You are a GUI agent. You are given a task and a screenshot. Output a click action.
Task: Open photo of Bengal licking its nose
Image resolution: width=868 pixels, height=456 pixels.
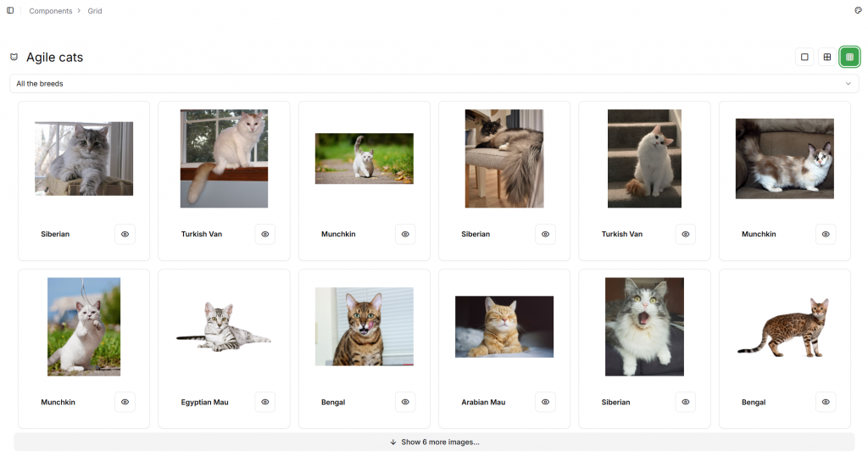tap(364, 327)
